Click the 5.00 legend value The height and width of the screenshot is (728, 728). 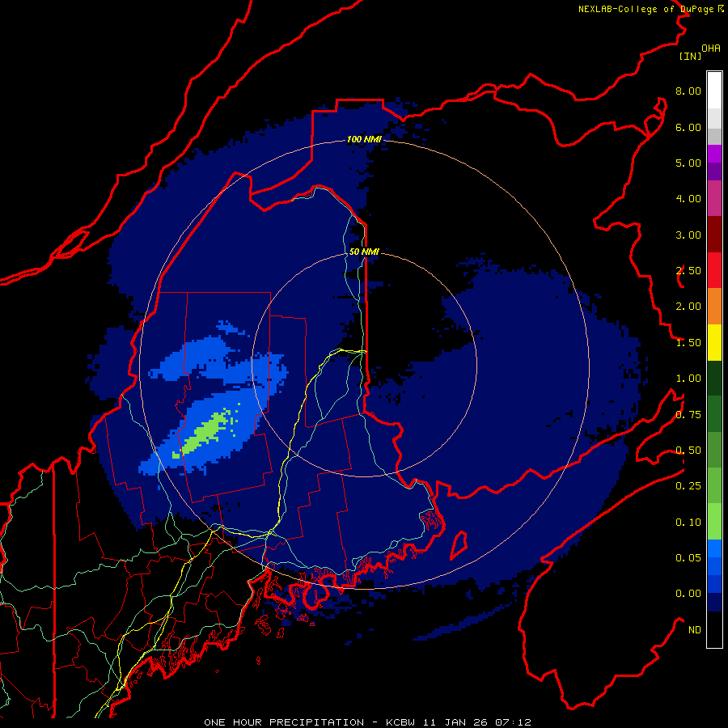[x=688, y=163]
